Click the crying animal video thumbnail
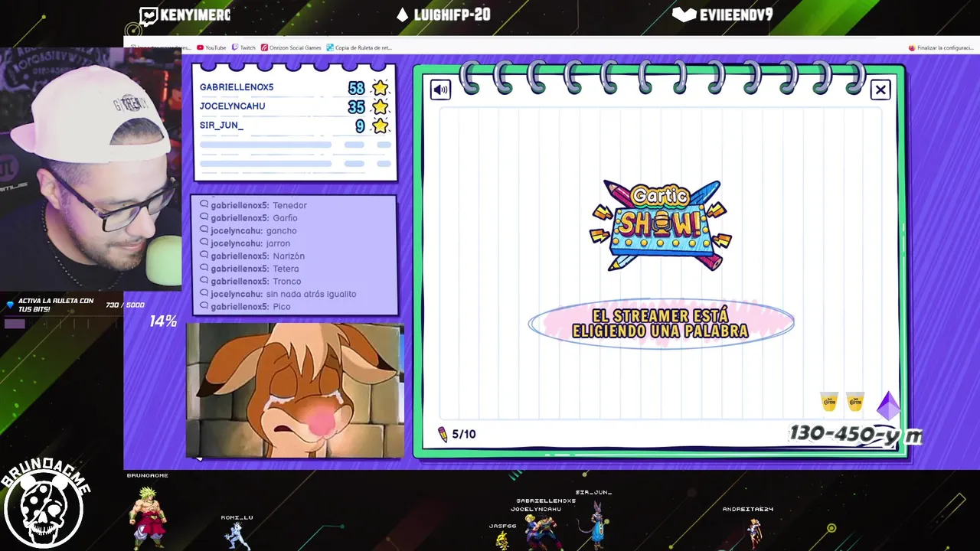 pos(295,390)
